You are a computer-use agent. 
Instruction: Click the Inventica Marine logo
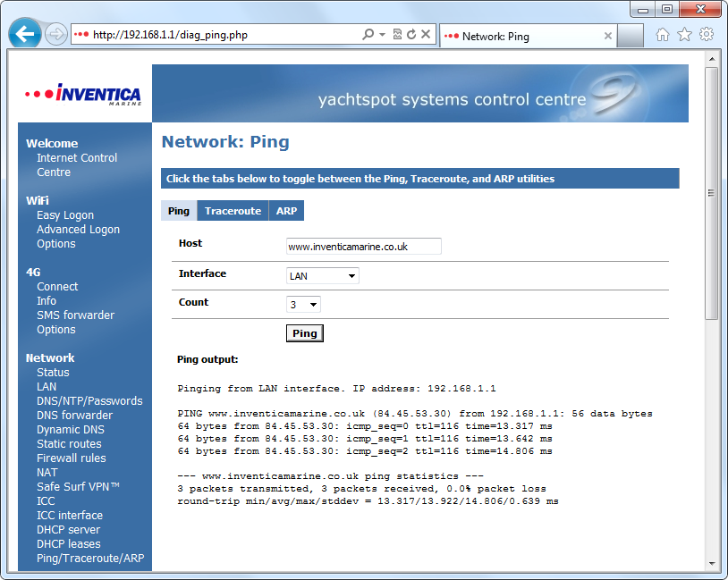pos(83,94)
